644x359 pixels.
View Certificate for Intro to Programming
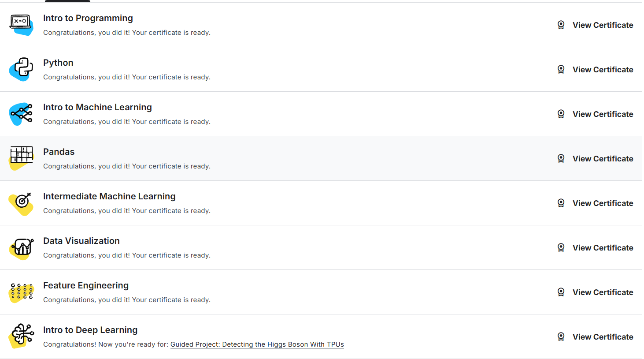tap(603, 25)
